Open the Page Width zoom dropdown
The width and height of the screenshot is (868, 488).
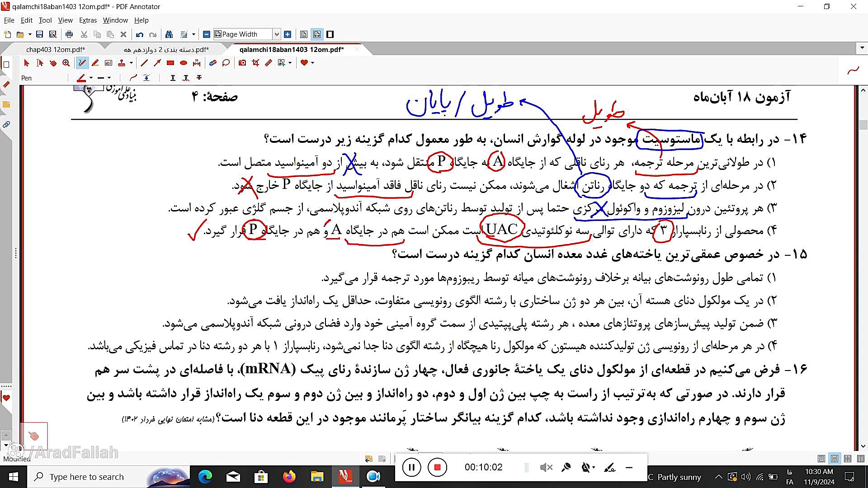click(277, 34)
